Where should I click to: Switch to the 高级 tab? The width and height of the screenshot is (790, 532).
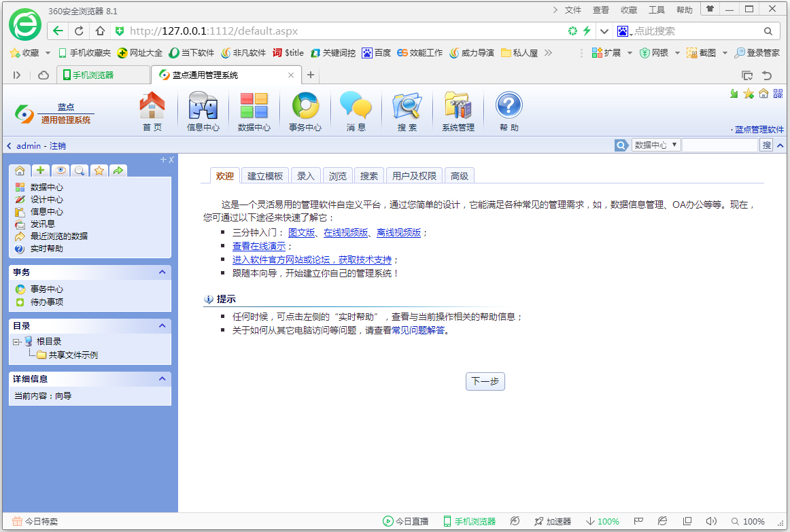pos(460,176)
